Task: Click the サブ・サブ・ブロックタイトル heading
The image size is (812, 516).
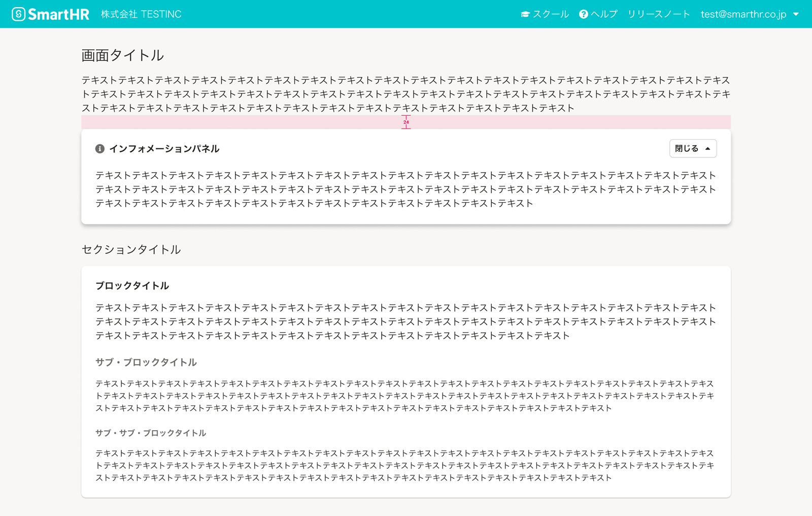Action: coord(151,433)
